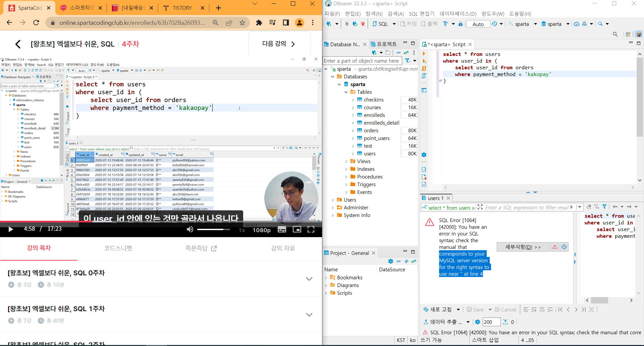The height and width of the screenshot is (346, 644).
Task: Toggle subtitles on the video player
Action: (282, 229)
